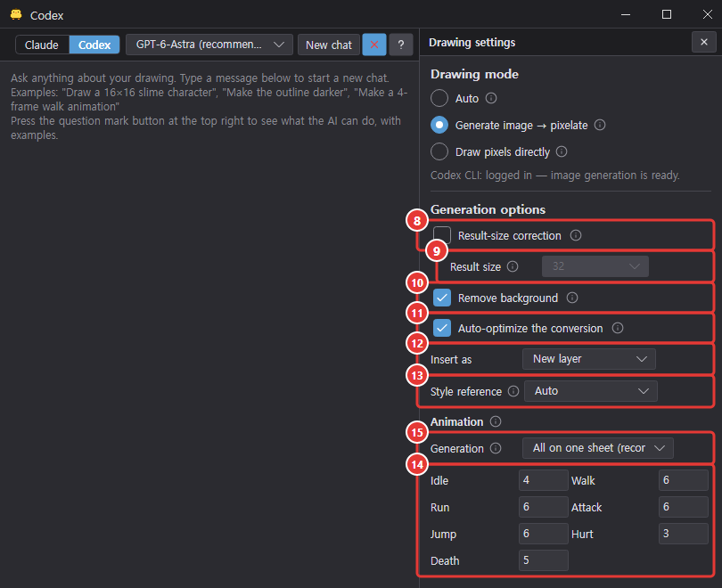Click the 'Codex CLI: logged in' status text

pos(554,176)
